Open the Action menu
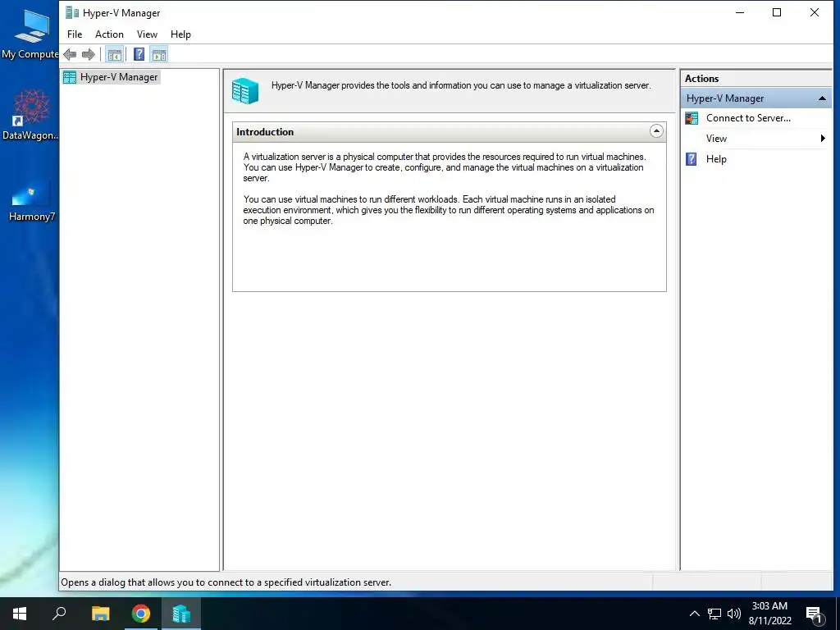The height and width of the screenshot is (630, 840). 109,34
